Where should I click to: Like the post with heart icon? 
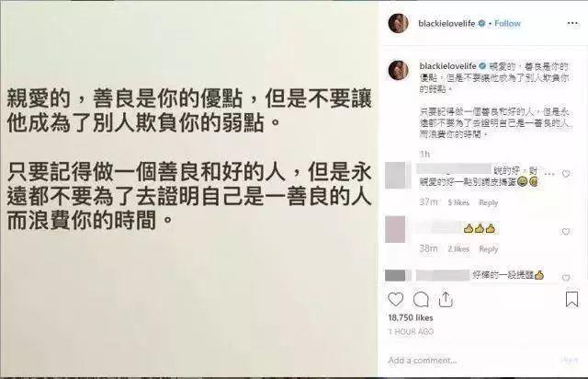[x=396, y=299]
